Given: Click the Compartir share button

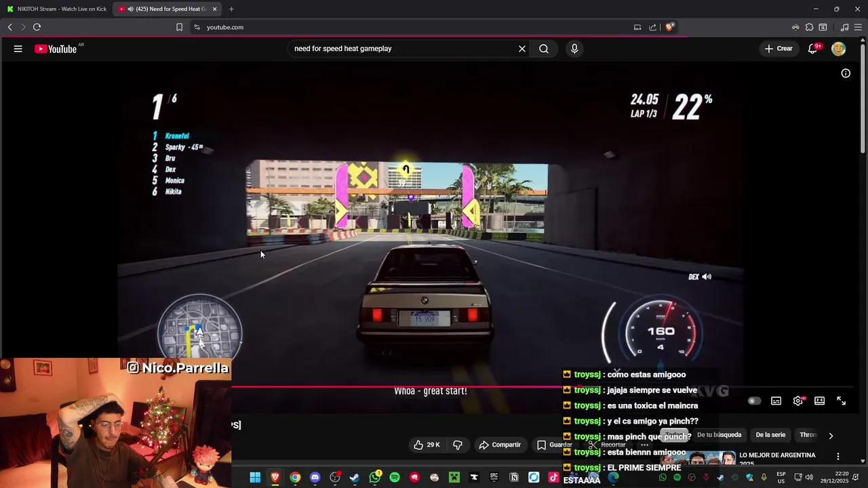Looking at the screenshot, I should (x=500, y=445).
